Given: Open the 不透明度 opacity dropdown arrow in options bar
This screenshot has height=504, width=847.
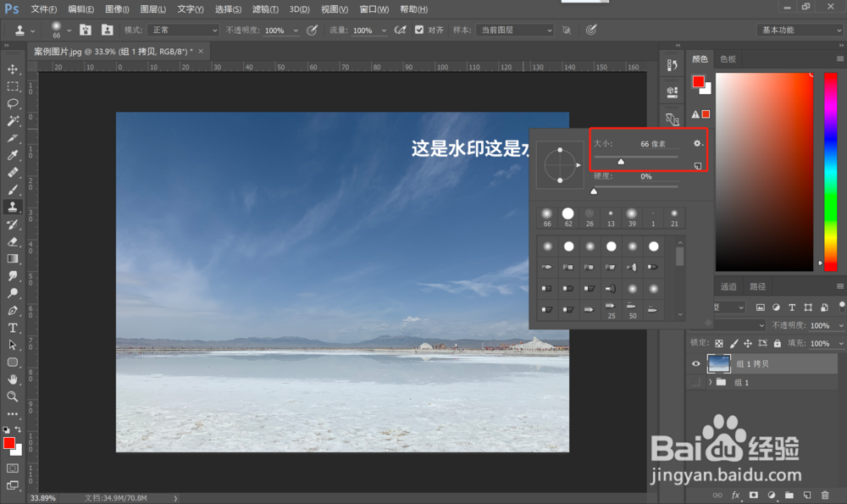Looking at the screenshot, I should pos(296,30).
